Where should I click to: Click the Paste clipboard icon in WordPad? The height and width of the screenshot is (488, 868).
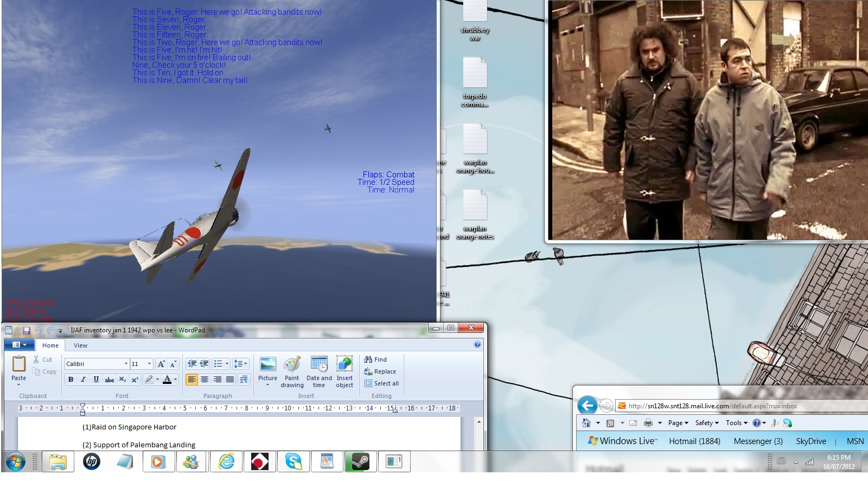coord(18,363)
